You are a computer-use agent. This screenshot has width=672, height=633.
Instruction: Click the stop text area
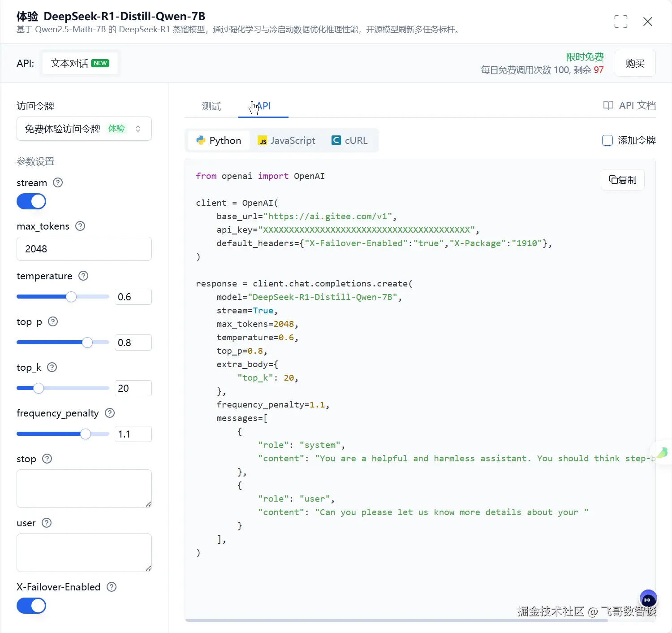click(84, 489)
